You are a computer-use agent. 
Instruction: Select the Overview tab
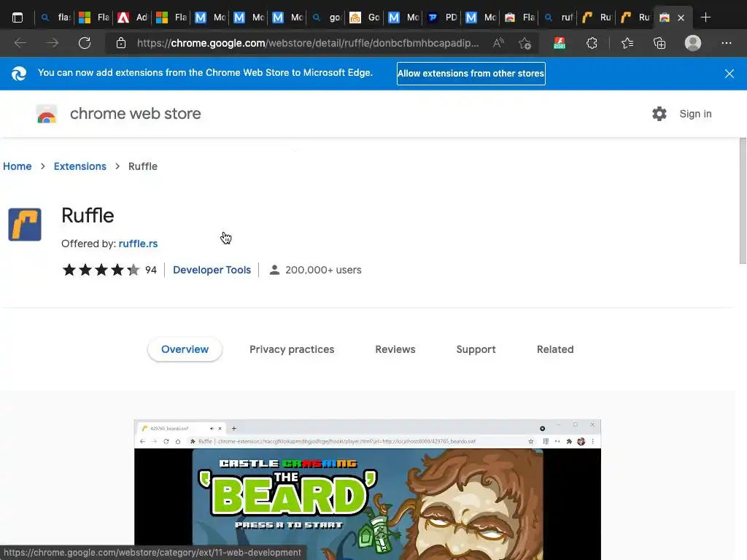[x=185, y=349]
